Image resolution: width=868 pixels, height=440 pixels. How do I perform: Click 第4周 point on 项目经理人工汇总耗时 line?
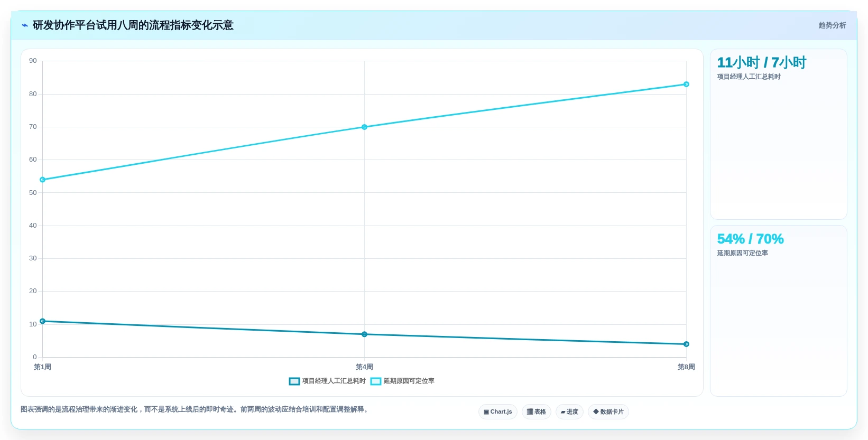pos(364,334)
